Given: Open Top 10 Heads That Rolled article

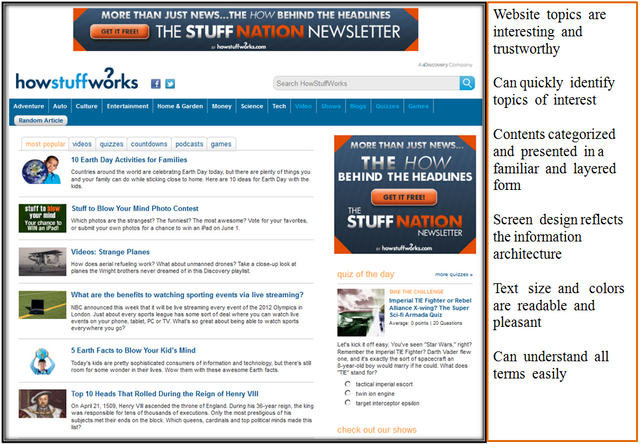Looking at the screenshot, I should (x=164, y=394).
